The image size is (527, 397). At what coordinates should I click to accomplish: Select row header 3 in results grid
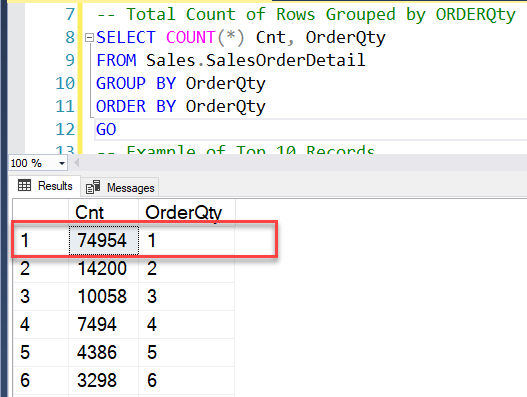click(x=41, y=296)
